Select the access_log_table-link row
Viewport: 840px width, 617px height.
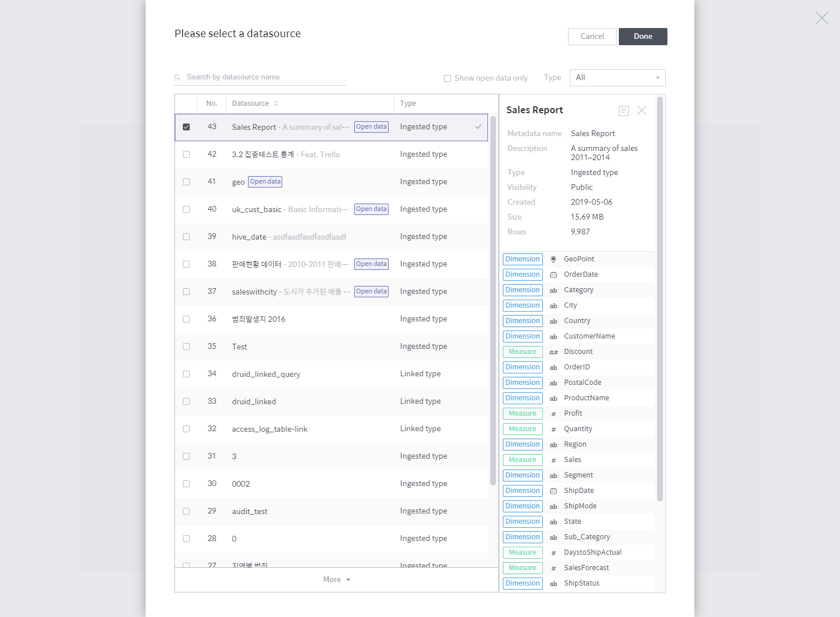(x=331, y=429)
